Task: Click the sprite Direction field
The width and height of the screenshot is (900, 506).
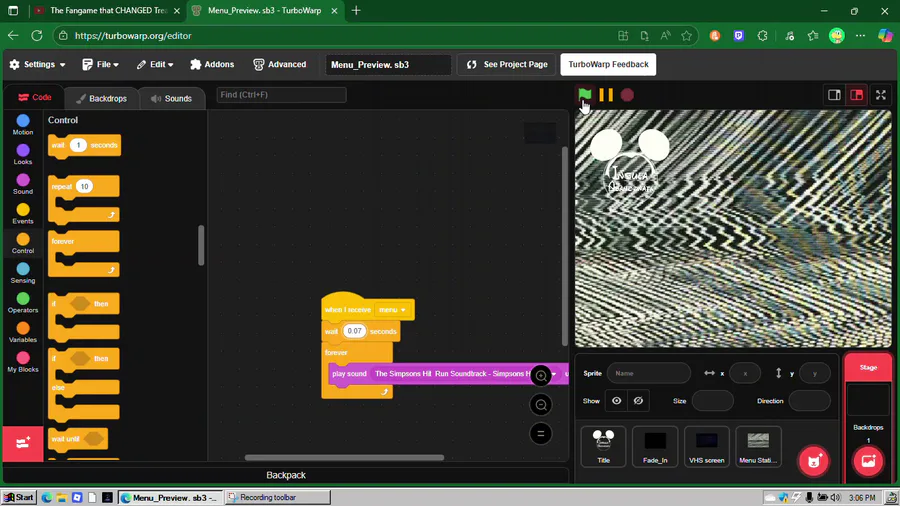Action: 809,401
